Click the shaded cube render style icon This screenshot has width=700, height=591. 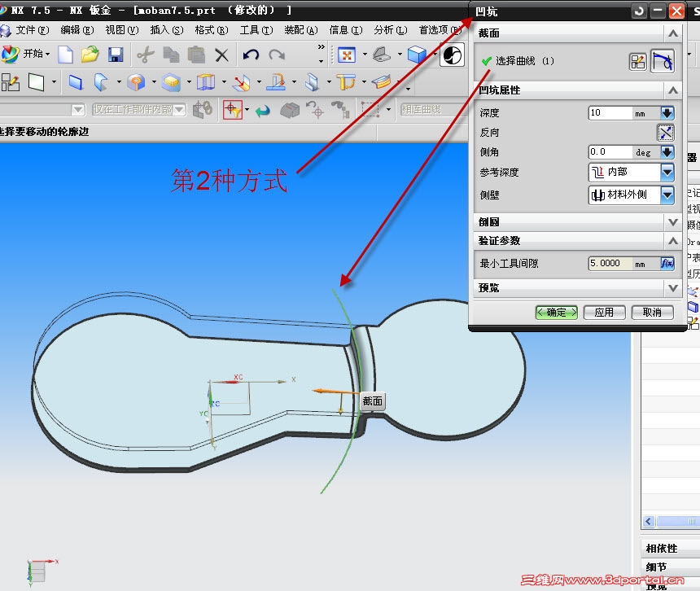pos(417,55)
